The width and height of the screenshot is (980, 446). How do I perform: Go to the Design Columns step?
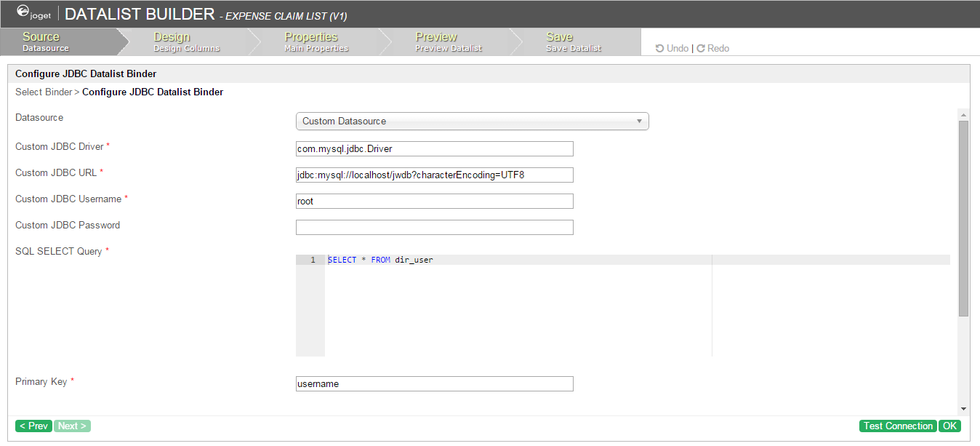(x=186, y=42)
